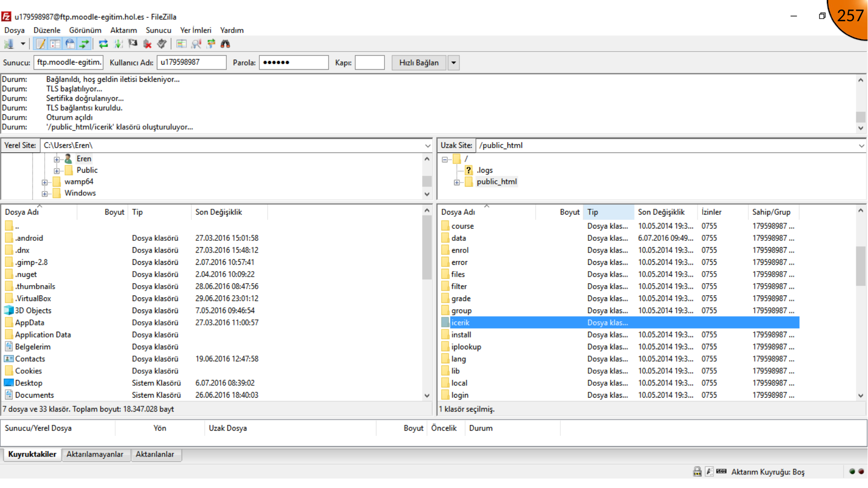This screenshot has width=868, height=488.
Task: Open the Site Manager dropdown arrow
Action: point(22,44)
